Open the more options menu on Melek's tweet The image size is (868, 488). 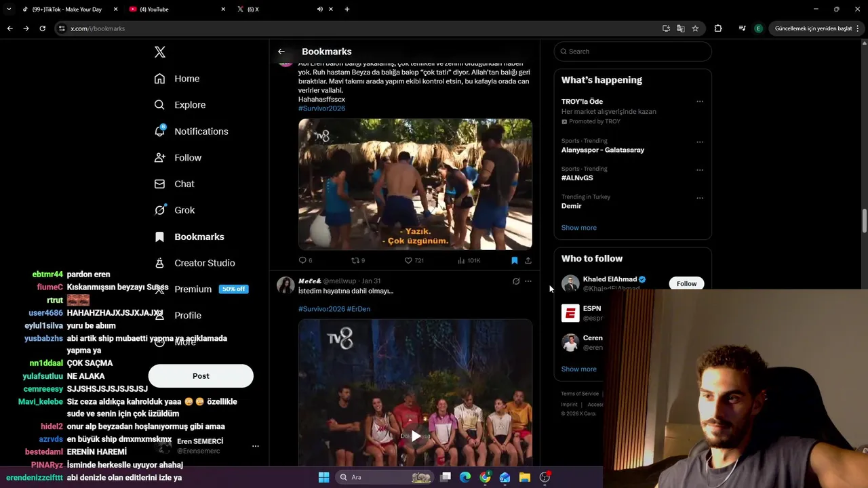click(528, 281)
